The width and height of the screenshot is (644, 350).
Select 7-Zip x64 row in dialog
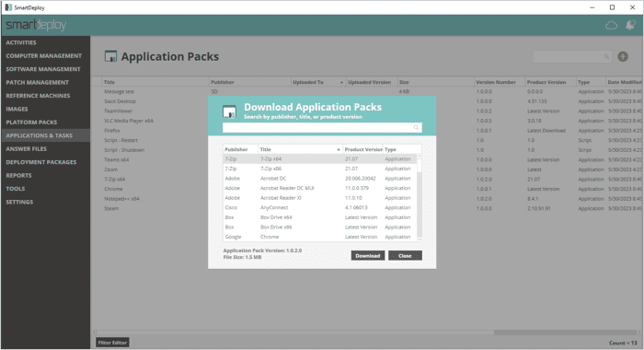coord(320,158)
